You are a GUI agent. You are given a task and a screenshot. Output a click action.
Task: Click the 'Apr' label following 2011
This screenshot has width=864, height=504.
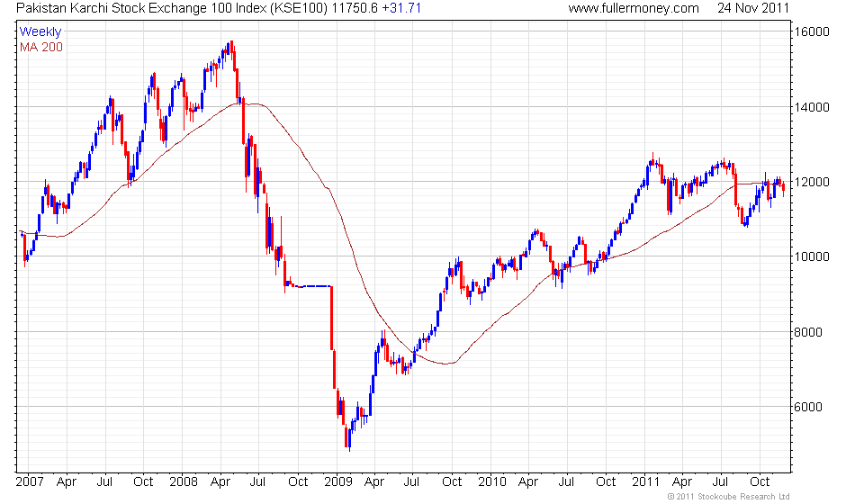point(682,482)
